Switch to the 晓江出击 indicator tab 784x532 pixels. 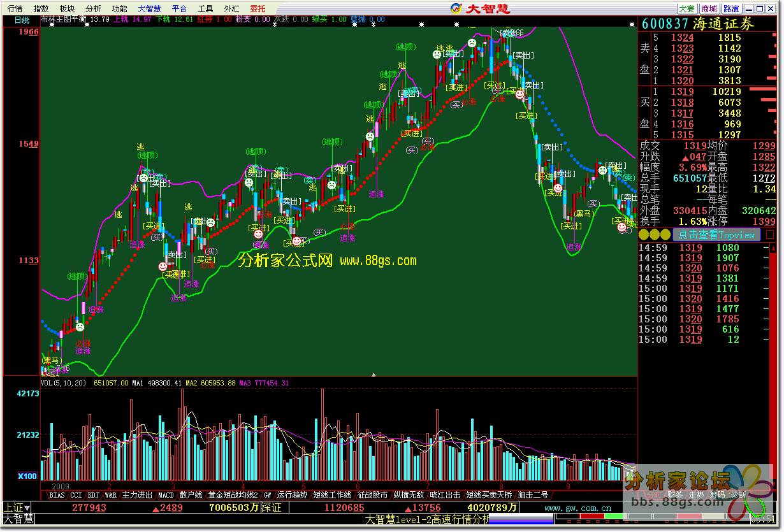(445, 494)
